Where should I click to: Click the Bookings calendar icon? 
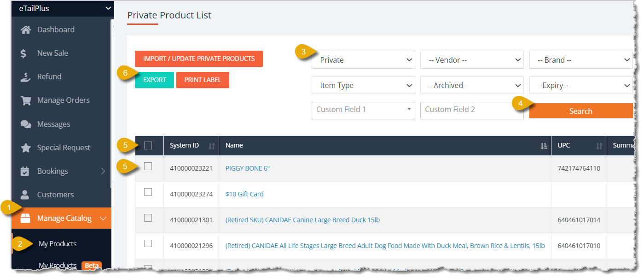pos(25,171)
